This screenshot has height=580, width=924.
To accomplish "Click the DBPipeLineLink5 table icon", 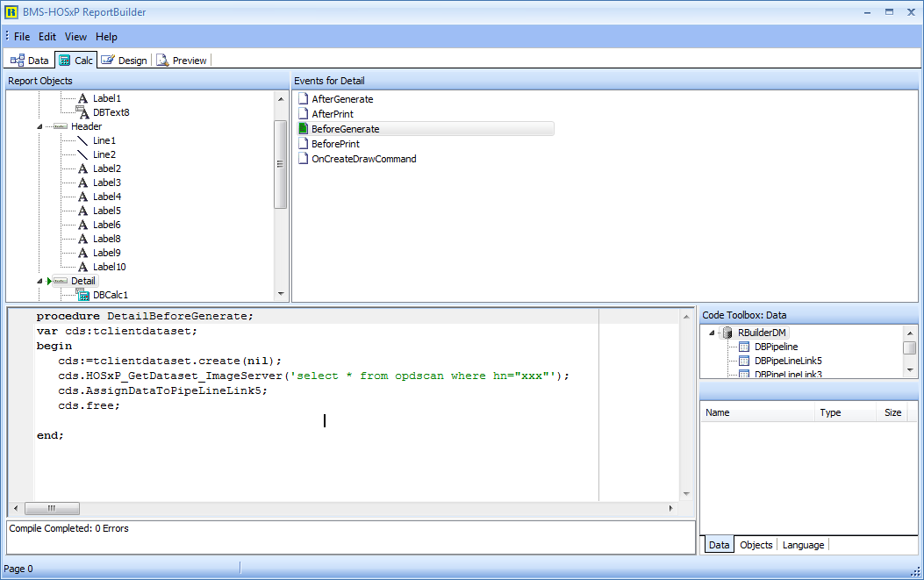I will tap(744, 361).
